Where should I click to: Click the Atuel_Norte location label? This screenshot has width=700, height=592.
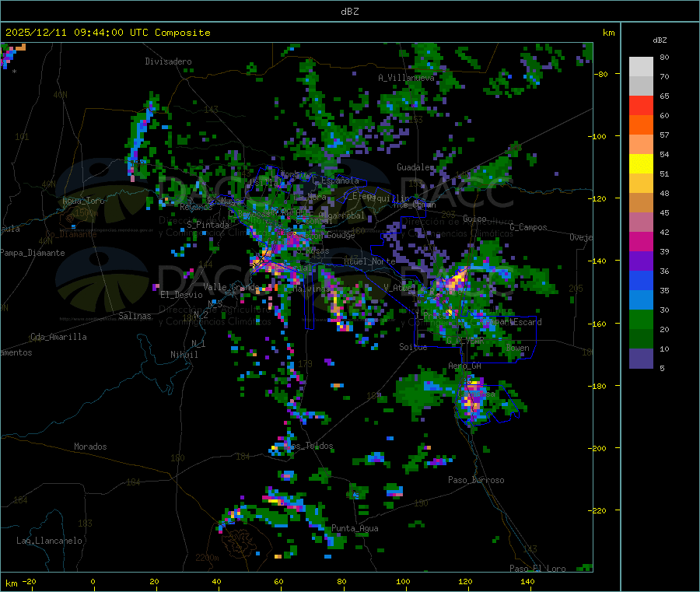pyautogui.click(x=369, y=261)
